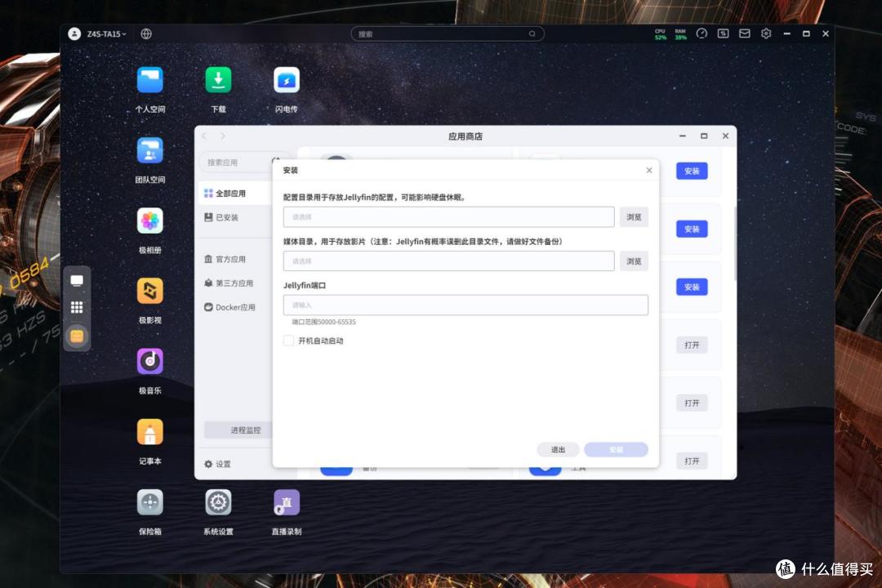Open the 保险箱 safe app
This screenshot has height=588, width=882.
[149, 502]
